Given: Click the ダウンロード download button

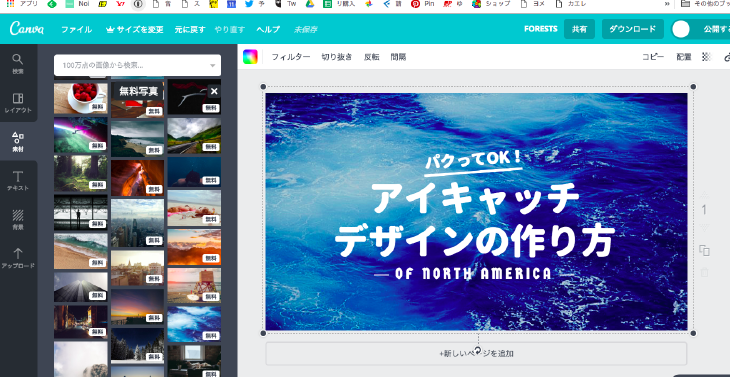Looking at the screenshot, I should (632, 29).
